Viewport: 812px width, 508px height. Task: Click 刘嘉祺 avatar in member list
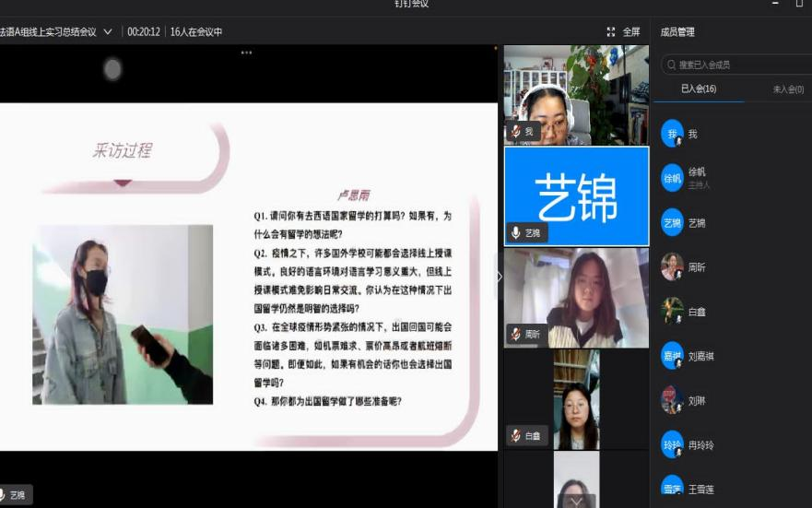(x=672, y=356)
